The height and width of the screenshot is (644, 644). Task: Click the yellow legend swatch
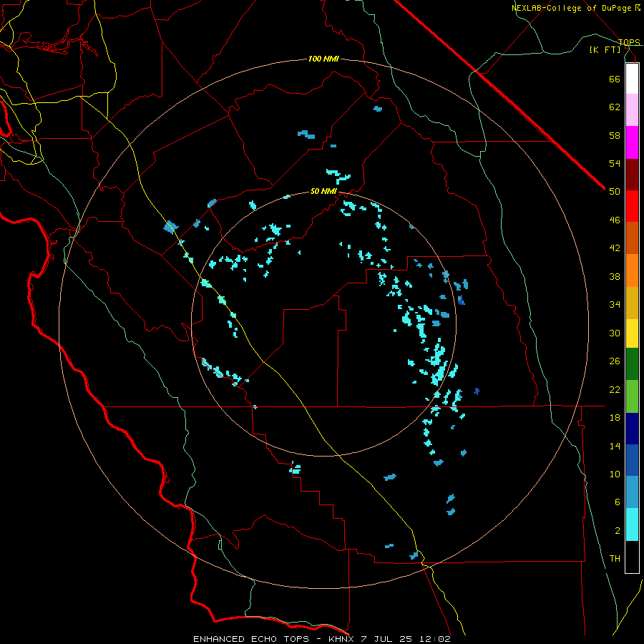(632, 333)
